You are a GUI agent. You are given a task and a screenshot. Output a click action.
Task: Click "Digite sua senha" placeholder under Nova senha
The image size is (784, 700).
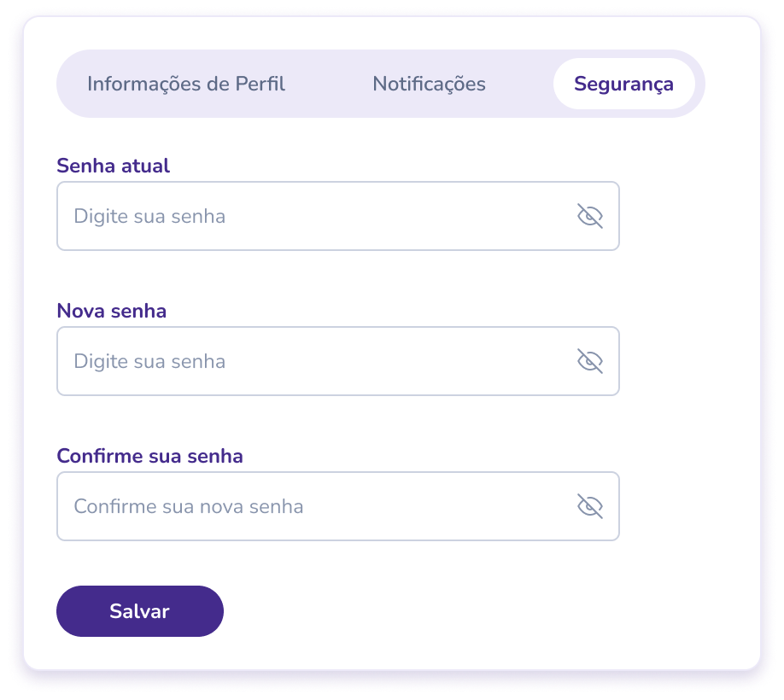(x=149, y=361)
